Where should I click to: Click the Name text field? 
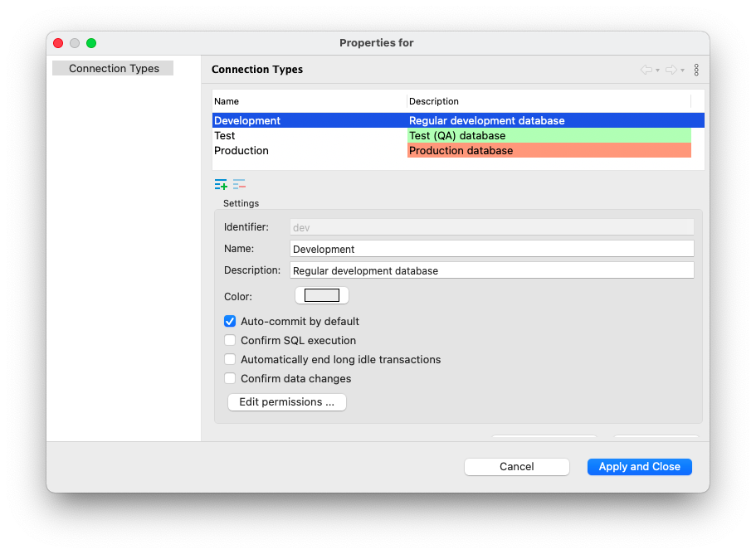click(x=492, y=249)
